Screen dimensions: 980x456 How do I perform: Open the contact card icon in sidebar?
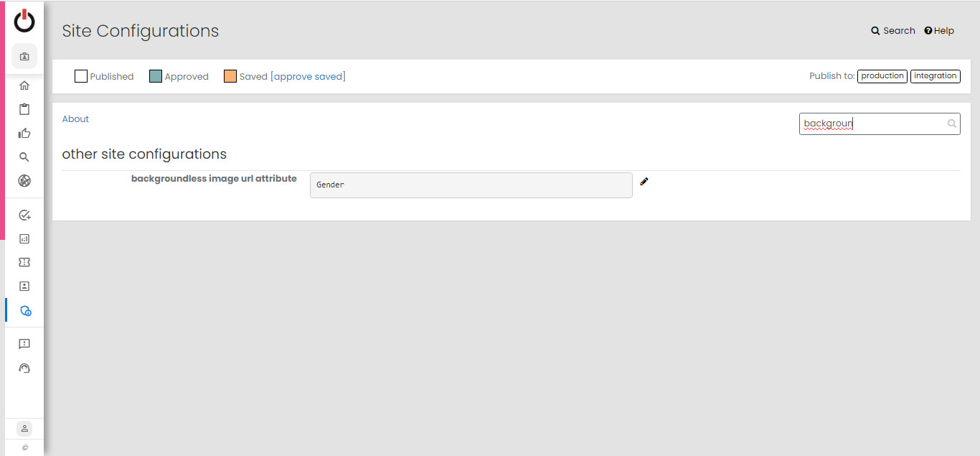point(24,286)
